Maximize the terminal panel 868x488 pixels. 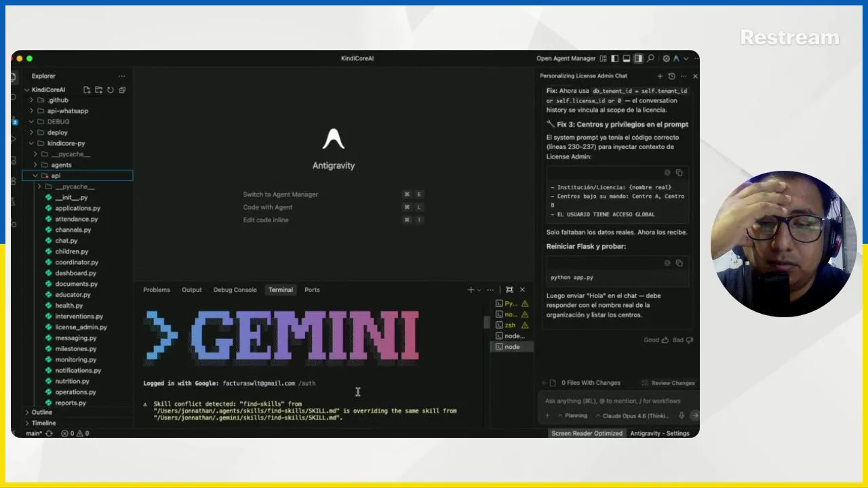pyautogui.click(x=509, y=290)
